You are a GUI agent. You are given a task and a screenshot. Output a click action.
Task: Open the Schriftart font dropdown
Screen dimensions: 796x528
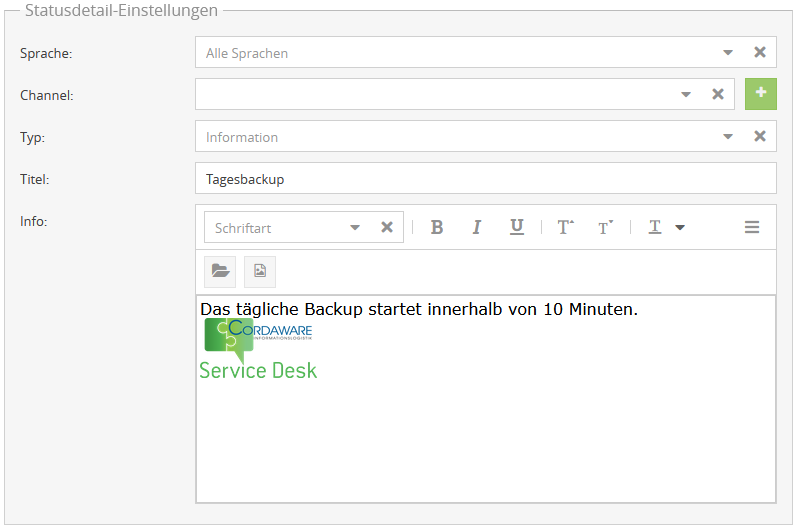click(355, 227)
